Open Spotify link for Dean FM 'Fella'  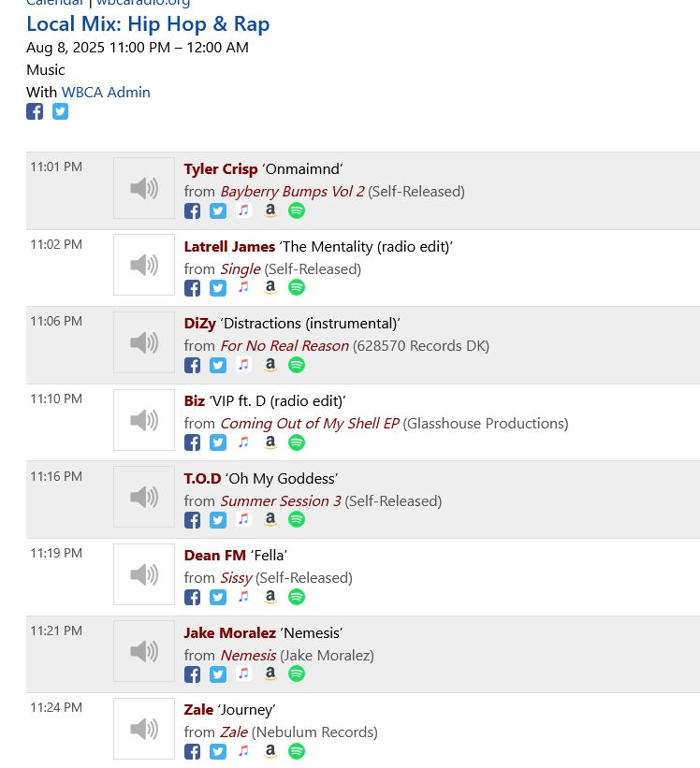pyautogui.click(x=297, y=597)
